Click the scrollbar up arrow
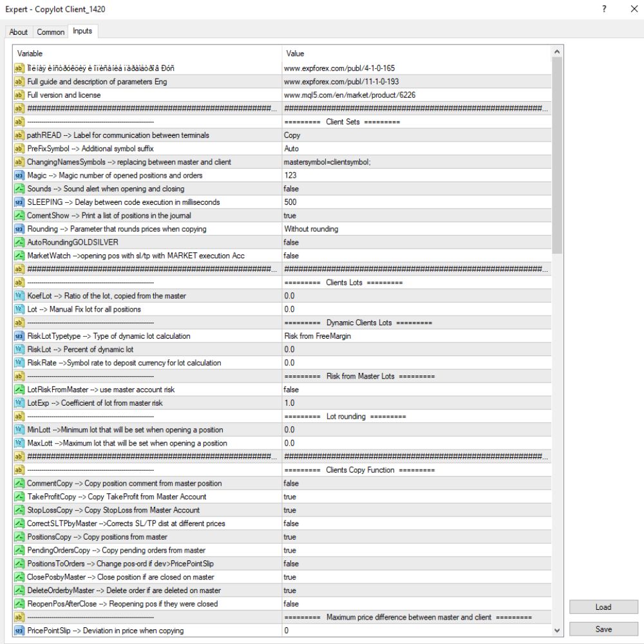 (557, 52)
